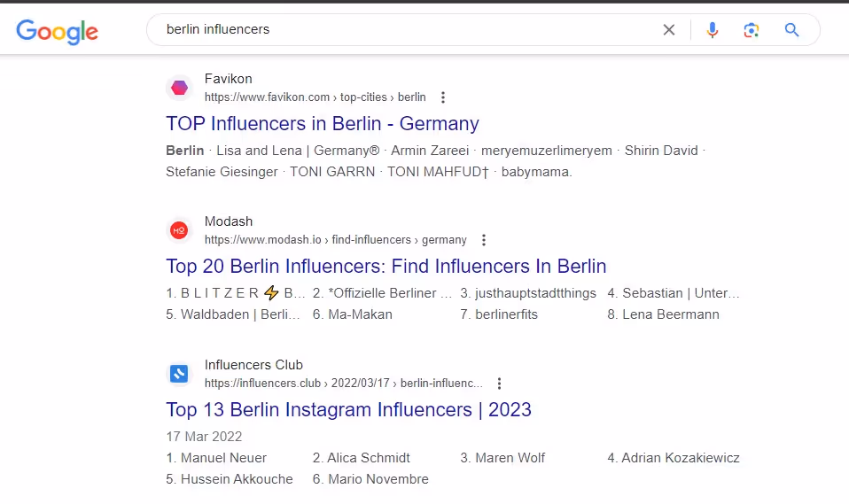
Task: Click the Favikon site favicon
Action: [179, 88]
